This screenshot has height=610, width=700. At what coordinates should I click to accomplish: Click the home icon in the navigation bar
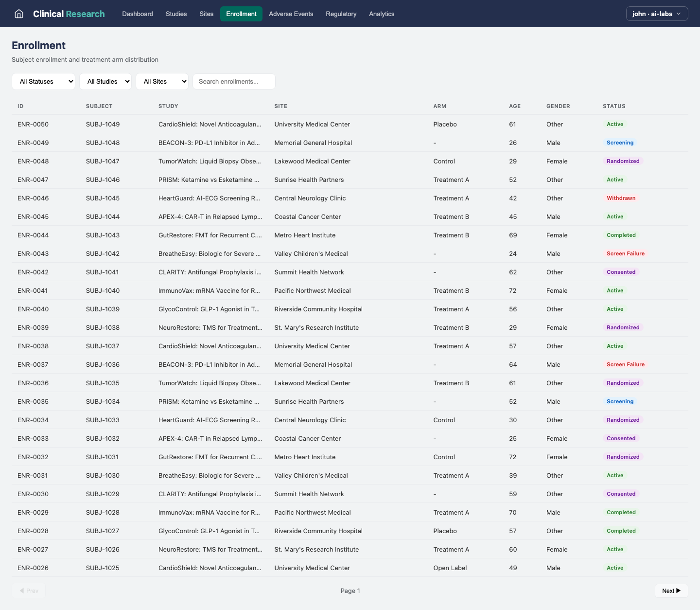[x=18, y=14]
